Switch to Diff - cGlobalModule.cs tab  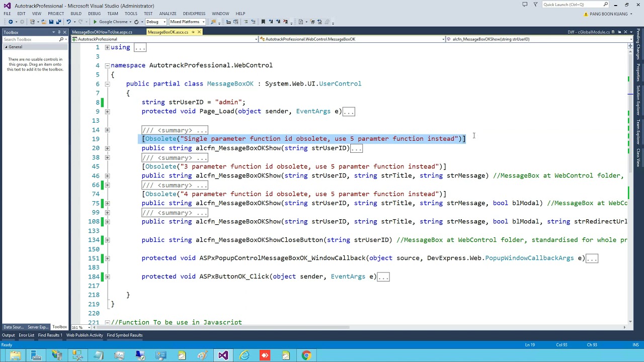(x=589, y=32)
